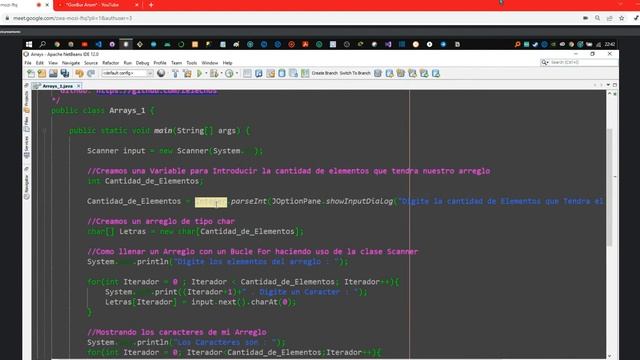Viewport: 640px width, 360px height.
Task: Close the Arrays_1.java editor tab
Action: (78, 86)
